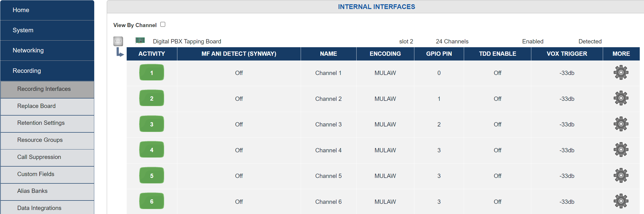Viewport: 644px width, 214px height.
Task: Open more options gear for Channel 4
Action: 621,150
